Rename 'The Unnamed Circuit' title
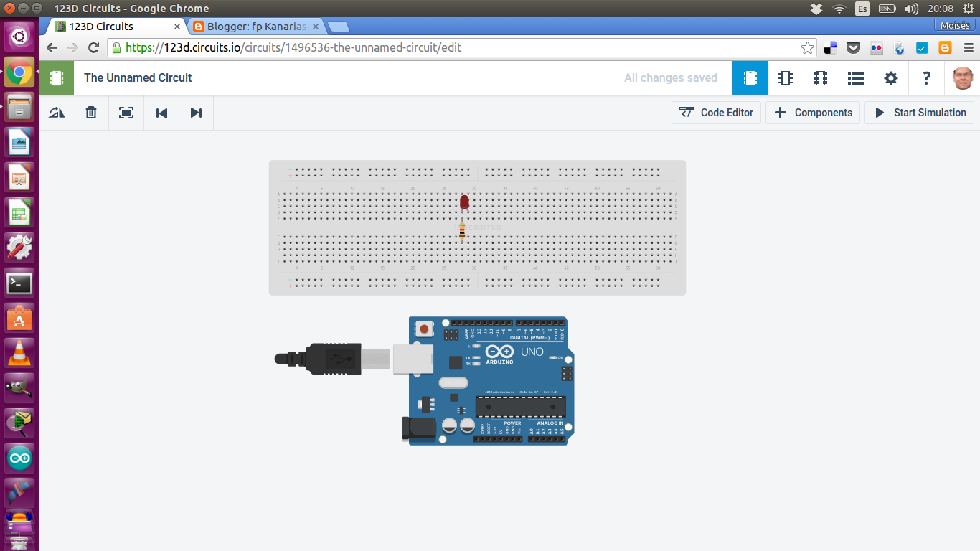 pos(138,77)
